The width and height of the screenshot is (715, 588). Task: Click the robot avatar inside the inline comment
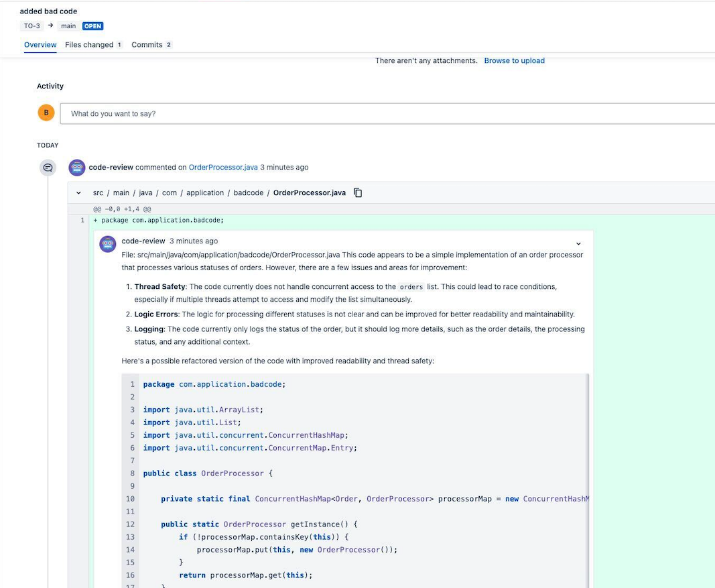pos(107,244)
